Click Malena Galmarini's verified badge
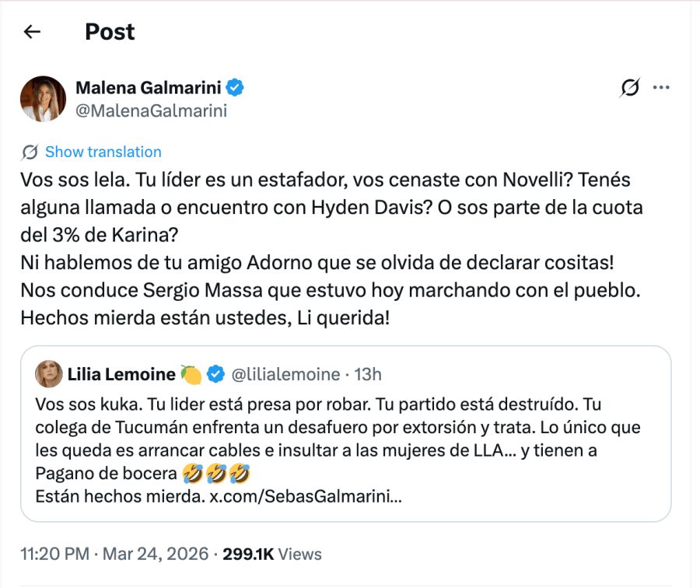700x588 pixels. coord(236,88)
